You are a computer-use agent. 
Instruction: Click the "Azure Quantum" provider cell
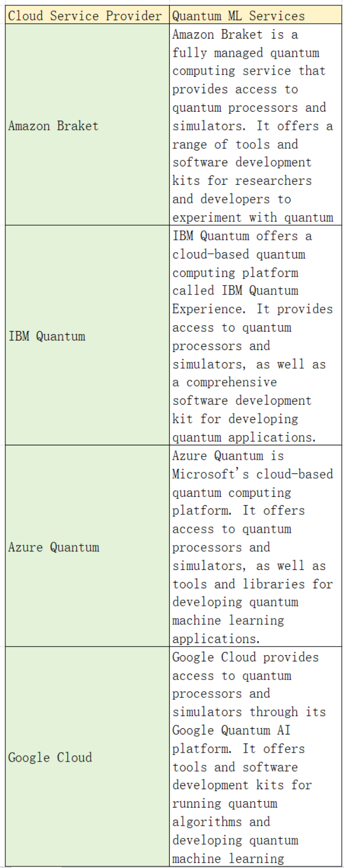pos(54,547)
